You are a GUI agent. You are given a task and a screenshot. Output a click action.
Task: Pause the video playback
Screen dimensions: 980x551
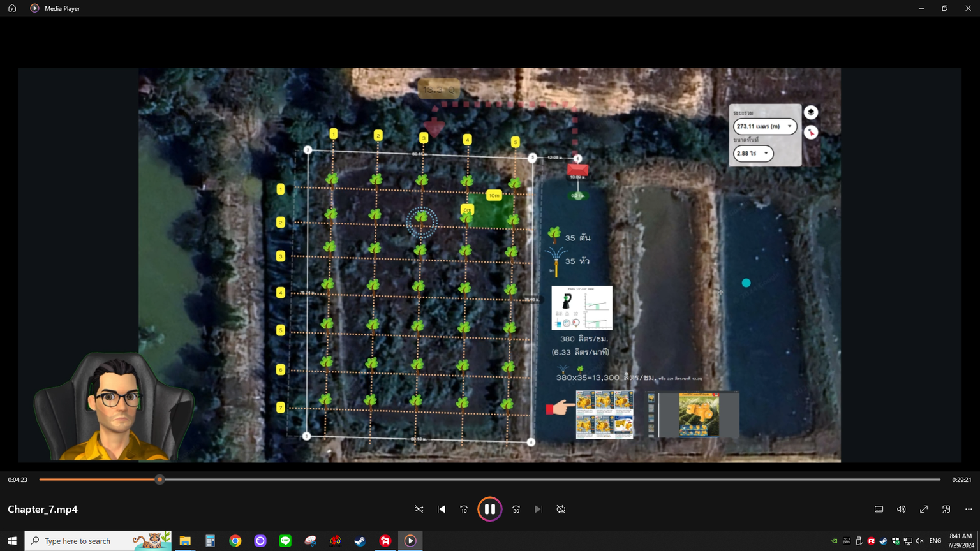[x=489, y=509]
